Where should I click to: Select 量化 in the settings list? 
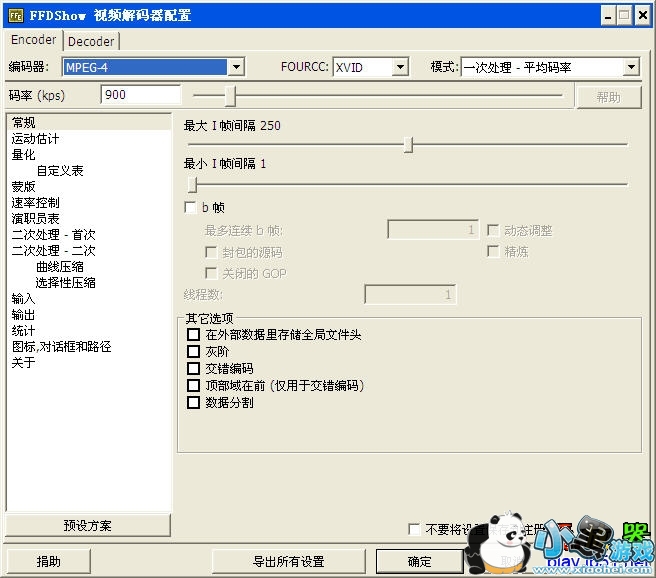click(23, 154)
